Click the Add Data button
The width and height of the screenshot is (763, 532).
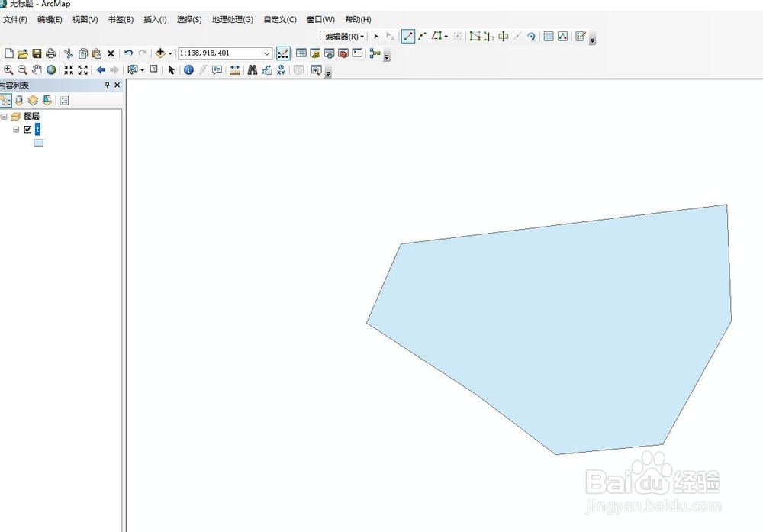click(x=161, y=53)
